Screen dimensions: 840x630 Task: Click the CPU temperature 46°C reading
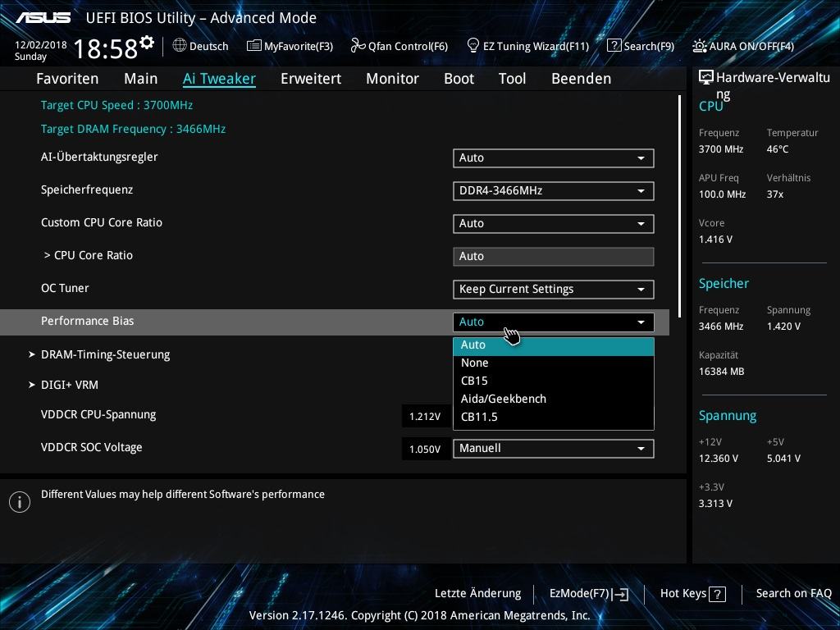coord(778,149)
